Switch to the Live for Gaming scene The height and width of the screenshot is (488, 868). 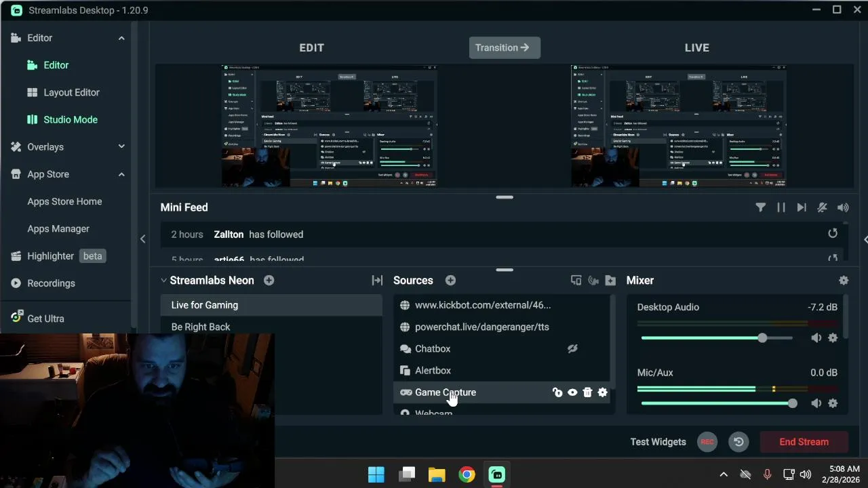click(271, 305)
